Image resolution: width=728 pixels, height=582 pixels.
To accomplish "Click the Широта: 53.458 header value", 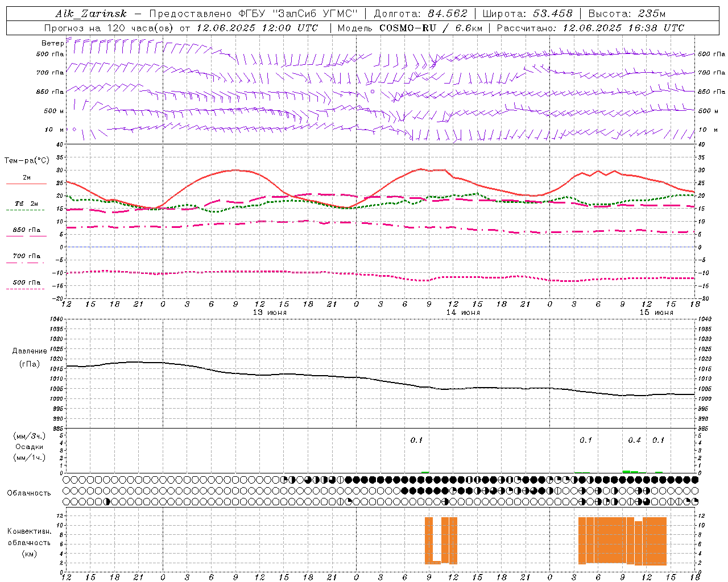I will point(527,14).
